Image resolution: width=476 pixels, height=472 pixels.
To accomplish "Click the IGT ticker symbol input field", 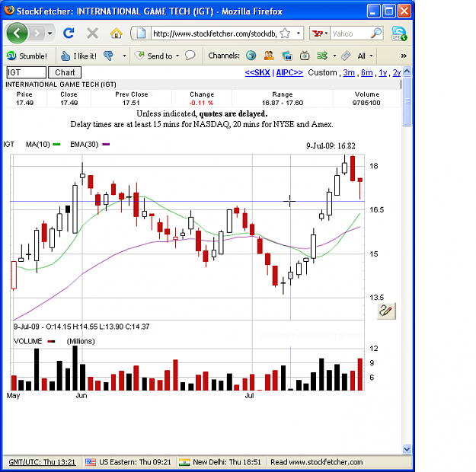I will pos(27,72).
